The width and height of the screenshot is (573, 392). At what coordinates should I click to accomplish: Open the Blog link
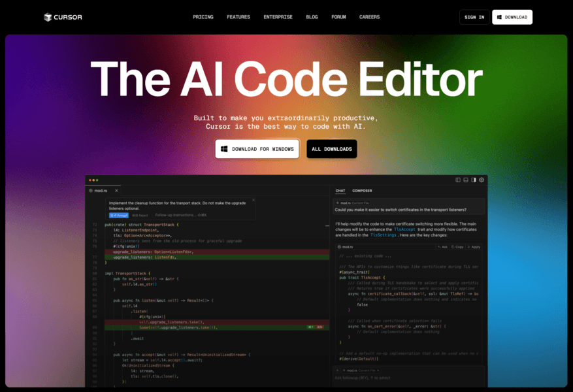click(x=312, y=17)
